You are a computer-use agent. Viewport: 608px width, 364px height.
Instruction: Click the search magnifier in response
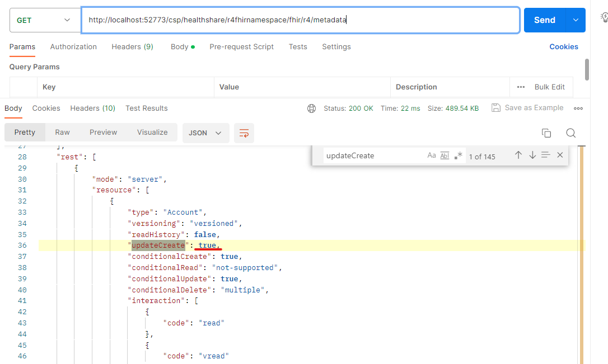pos(570,133)
